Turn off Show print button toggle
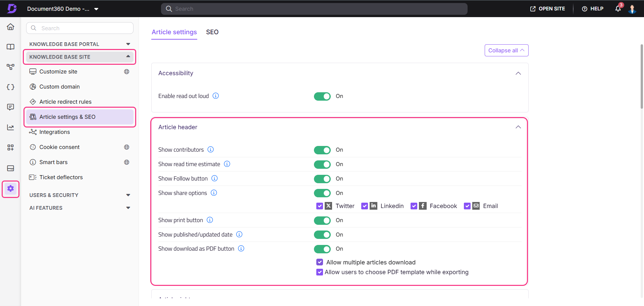Image resolution: width=644 pixels, height=306 pixels. click(322, 220)
